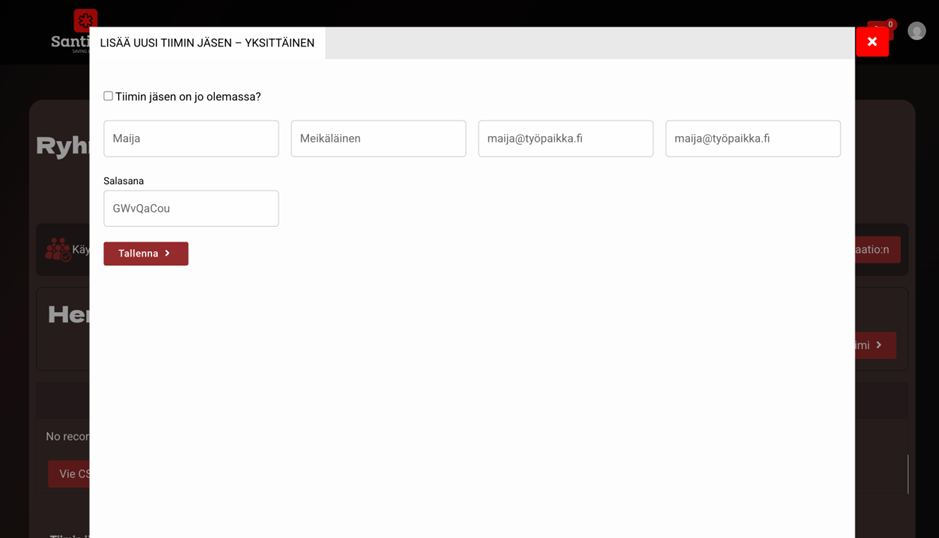Click the Santi logo icon
Viewport: 939px width, 538px height.
coord(85,20)
